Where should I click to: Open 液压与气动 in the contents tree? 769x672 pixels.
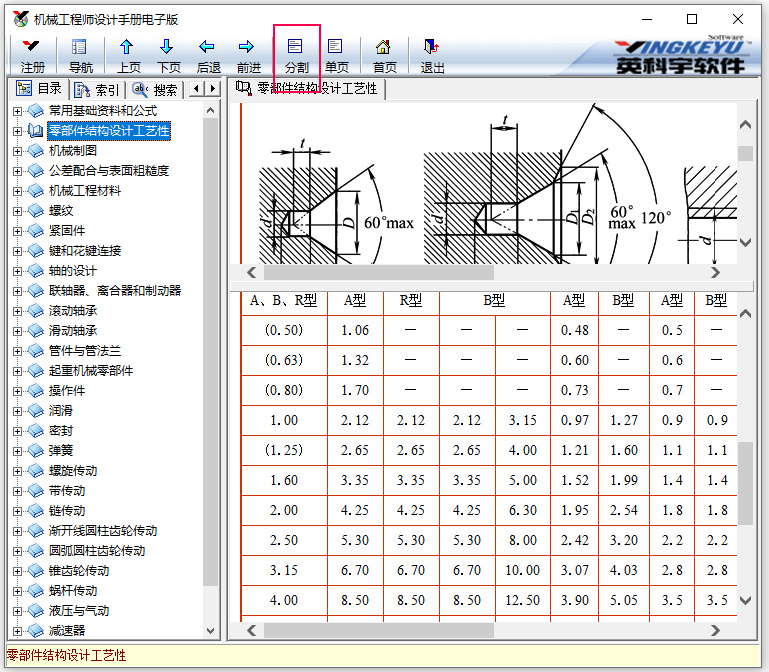click(x=79, y=611)
